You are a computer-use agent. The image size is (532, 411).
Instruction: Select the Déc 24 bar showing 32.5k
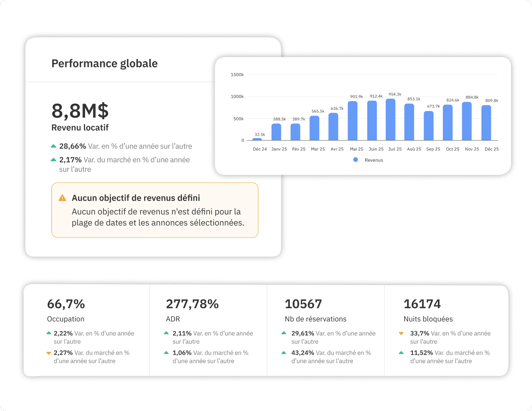257,139
